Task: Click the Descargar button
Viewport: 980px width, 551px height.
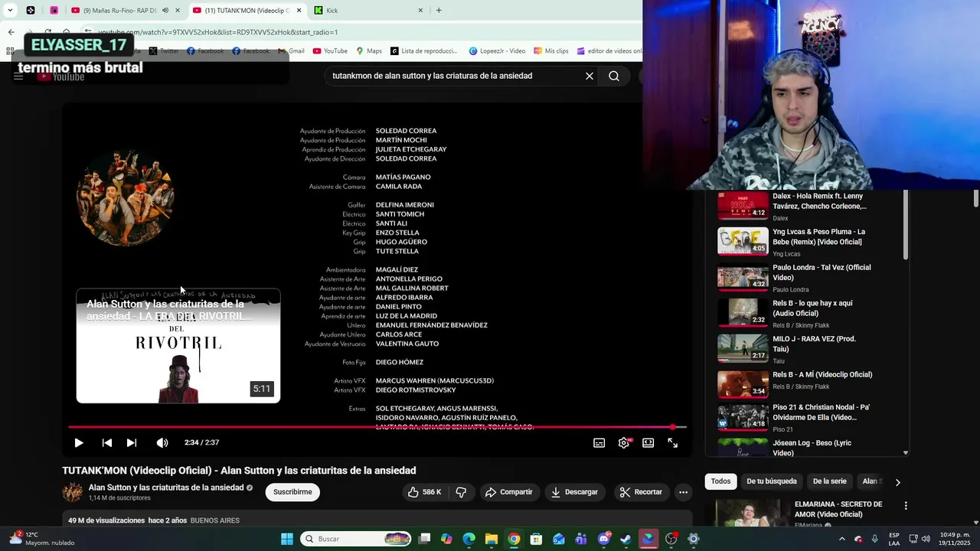Action: pos(574,492)
